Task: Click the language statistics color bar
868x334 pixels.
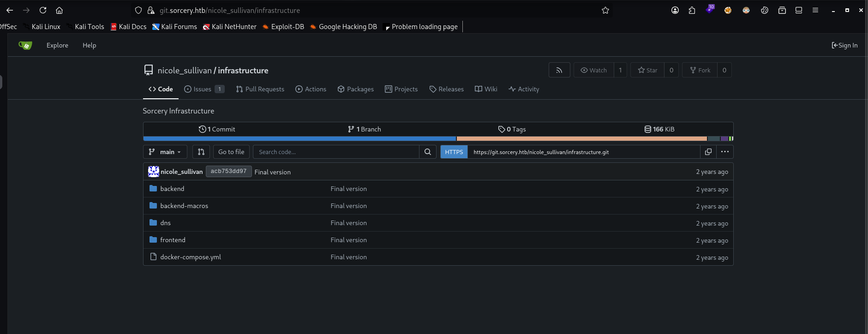Action: (437, 138)
